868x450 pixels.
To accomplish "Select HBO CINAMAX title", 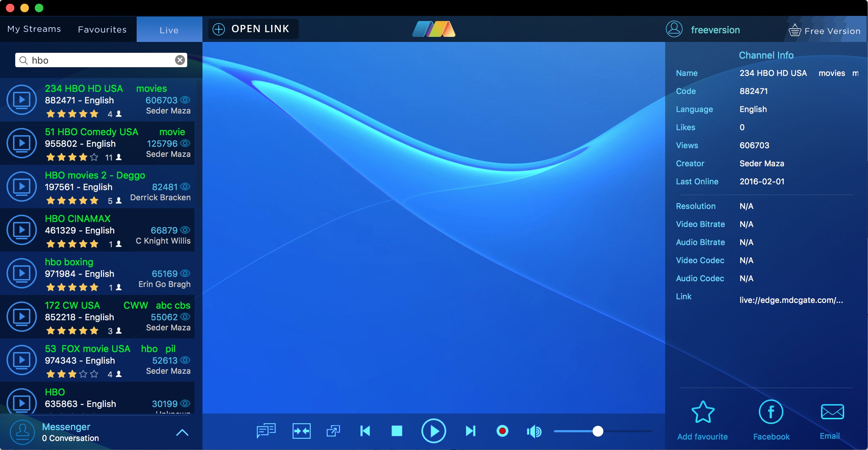I will point(78,219).
